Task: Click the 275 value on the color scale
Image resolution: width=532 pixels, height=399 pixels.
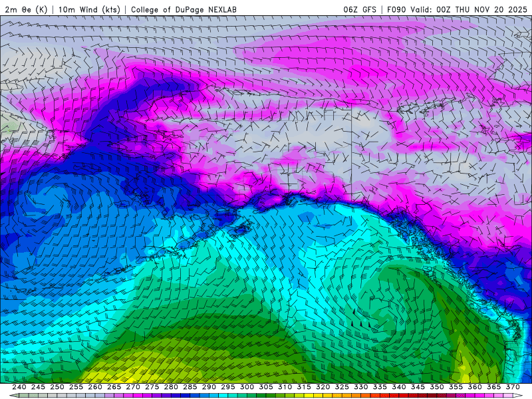Action: 152,387
